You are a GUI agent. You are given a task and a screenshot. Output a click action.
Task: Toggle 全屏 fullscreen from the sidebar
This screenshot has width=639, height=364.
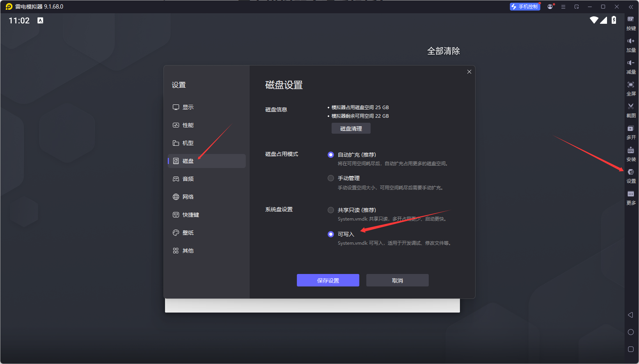pyautogui.click(x=631, y=88)
